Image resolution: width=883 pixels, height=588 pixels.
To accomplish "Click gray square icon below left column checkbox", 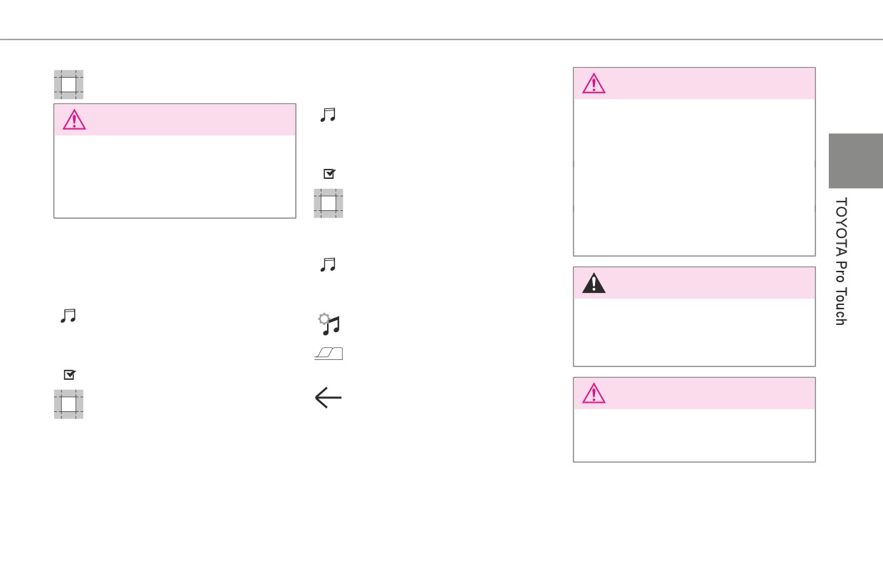I will click(68, 404).
